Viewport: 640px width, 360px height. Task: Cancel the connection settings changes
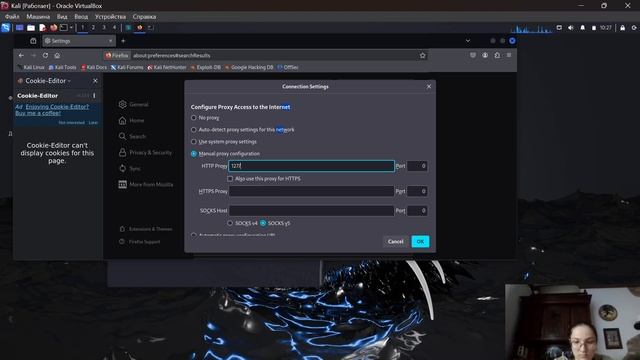coord(396,242)
